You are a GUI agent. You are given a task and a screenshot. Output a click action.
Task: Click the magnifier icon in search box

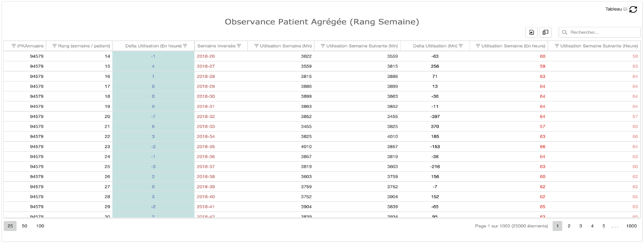coord(564,32)
